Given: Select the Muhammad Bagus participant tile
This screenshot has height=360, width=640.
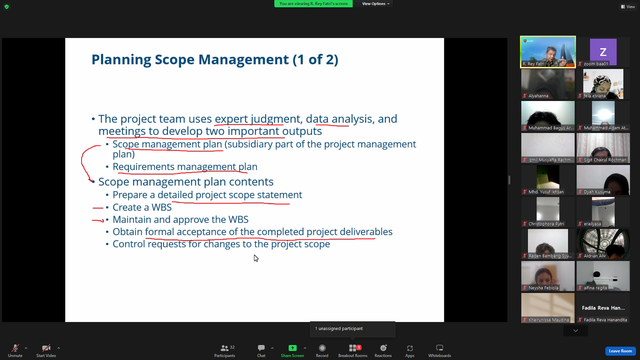Looking at the screenshot, I should [x=548, y=116].
